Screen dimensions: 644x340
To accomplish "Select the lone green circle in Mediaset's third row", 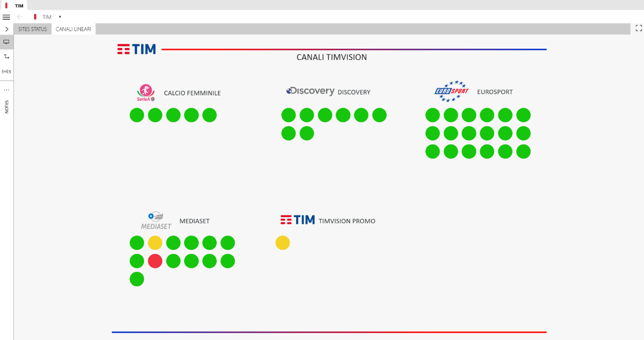I will [137, 279].
